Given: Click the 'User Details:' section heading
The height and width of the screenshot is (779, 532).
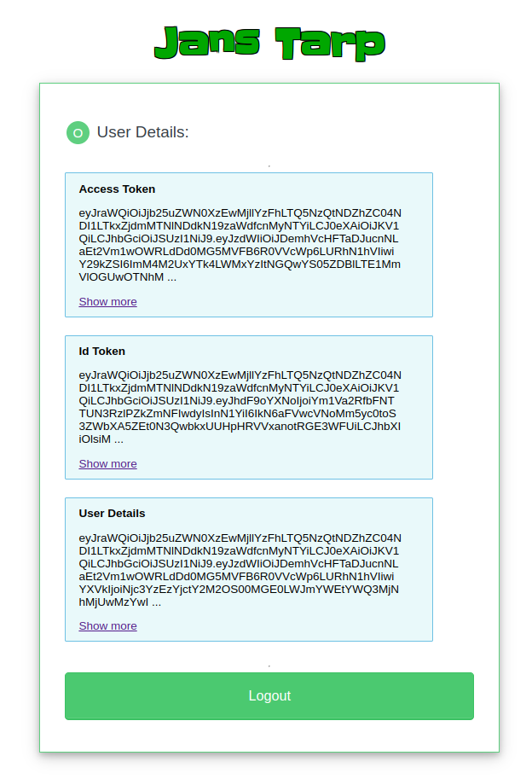Looking at the screenshot, I should click(142, 132).
